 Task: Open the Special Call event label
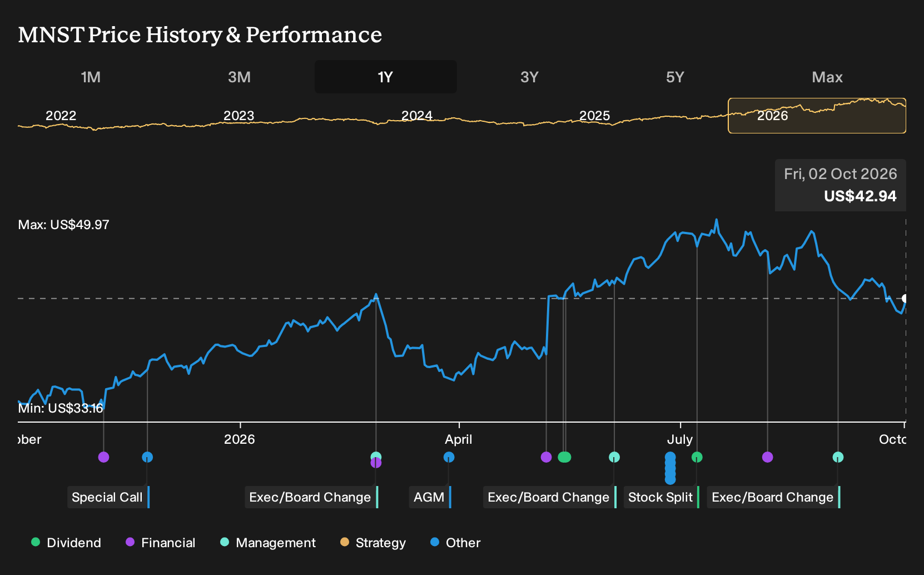(108, 497)
